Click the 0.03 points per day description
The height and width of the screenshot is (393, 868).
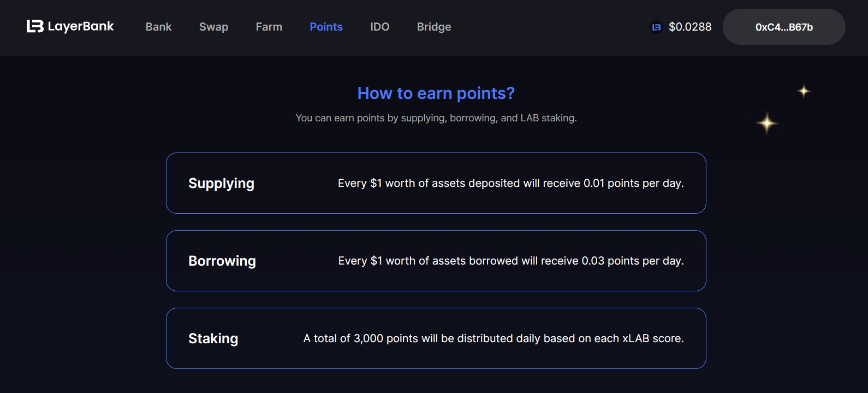pyautogui.click(x=510, y=261)
